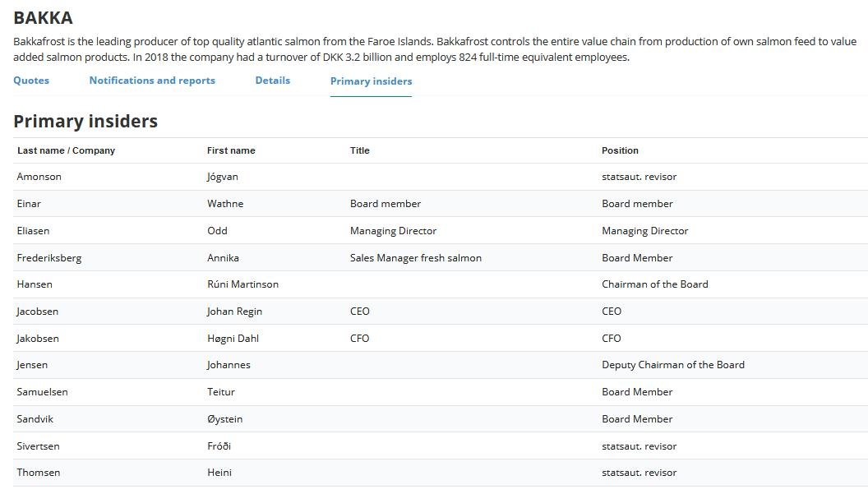This screenshot has height=494, width=868.
Task: Select the Primary insiders tab
Action: [371, 81]
